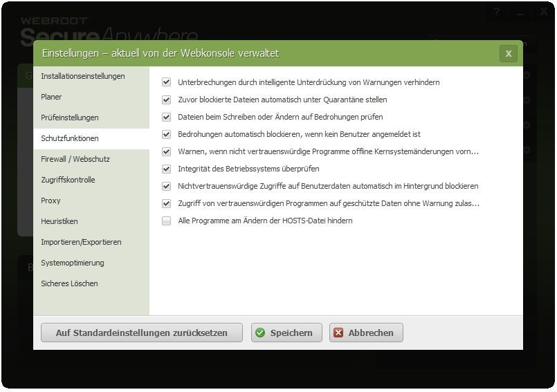Switch to Prüfeinstellungen in sidebar
557x392 pixels.
[x=70, y=118]
